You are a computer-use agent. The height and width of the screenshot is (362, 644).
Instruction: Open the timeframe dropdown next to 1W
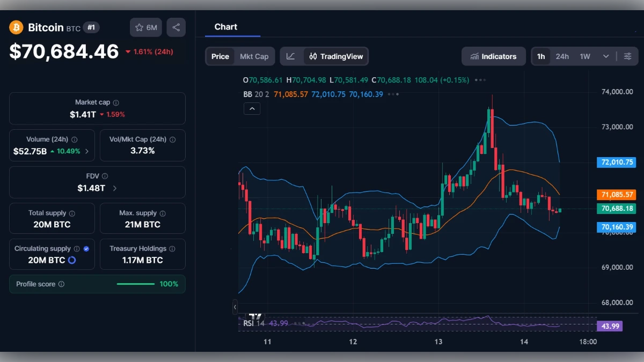[606, 56]
